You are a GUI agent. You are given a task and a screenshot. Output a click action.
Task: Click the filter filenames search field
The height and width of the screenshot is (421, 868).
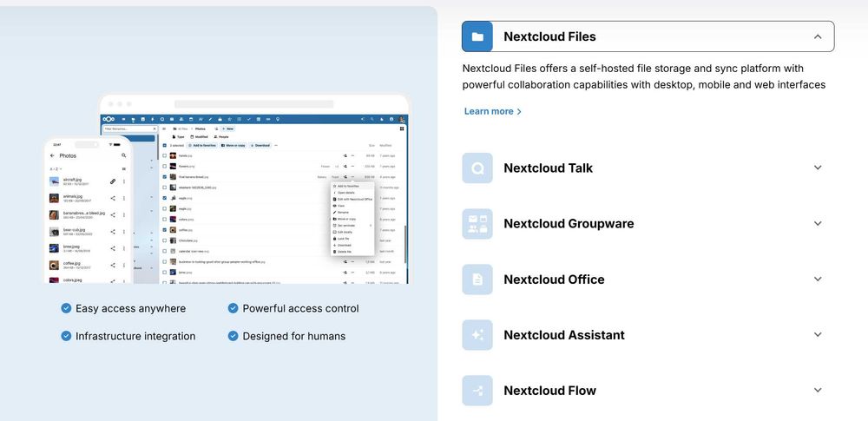point(130,128)
